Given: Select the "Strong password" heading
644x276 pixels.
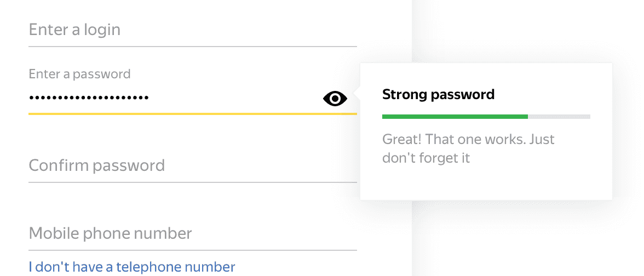Looking at the screenshot, I should pyautogui.click(x=438, y=95).
